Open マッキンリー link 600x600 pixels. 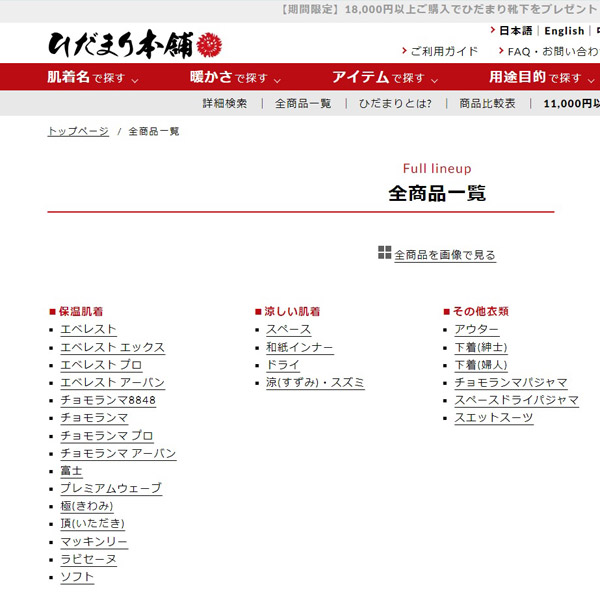click(94, 542)
